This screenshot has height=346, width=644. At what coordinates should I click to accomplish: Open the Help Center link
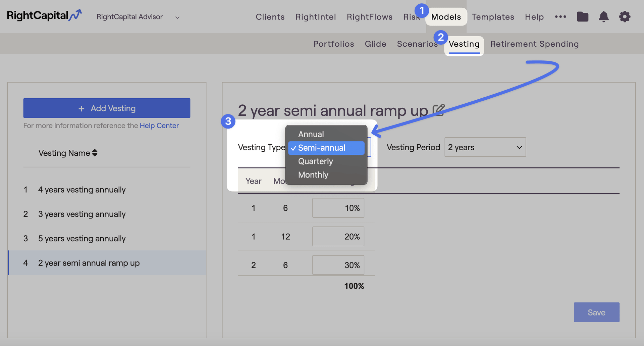coord(159,126)
